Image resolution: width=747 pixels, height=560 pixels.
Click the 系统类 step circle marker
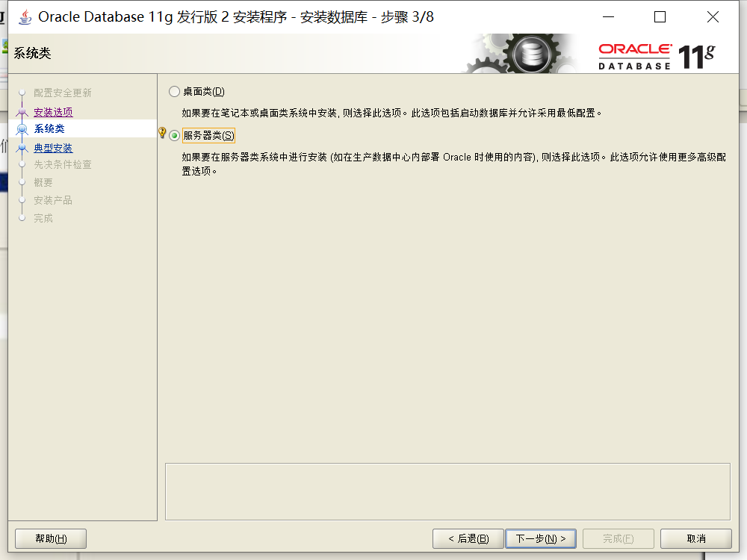click(x=22, y=129)
